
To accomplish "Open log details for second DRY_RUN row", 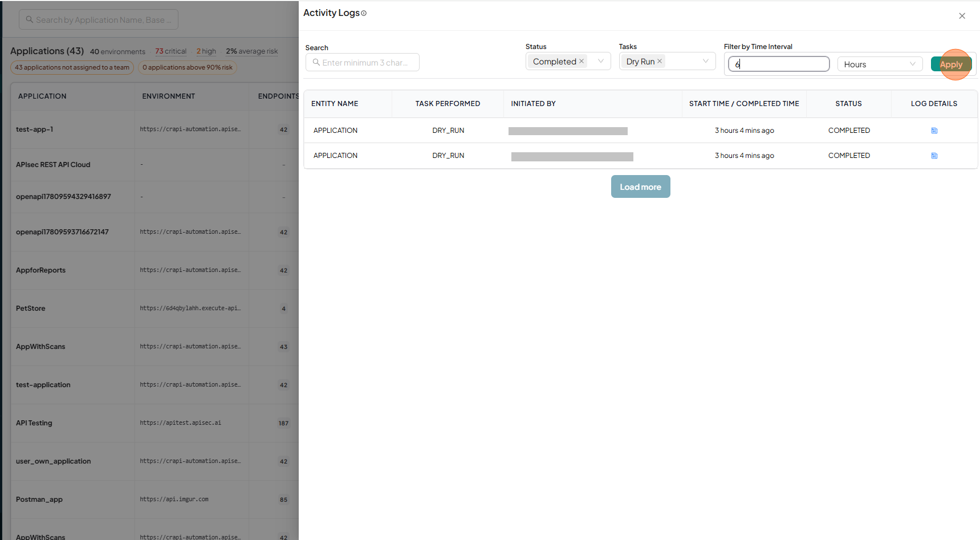I will pos(934,156).
